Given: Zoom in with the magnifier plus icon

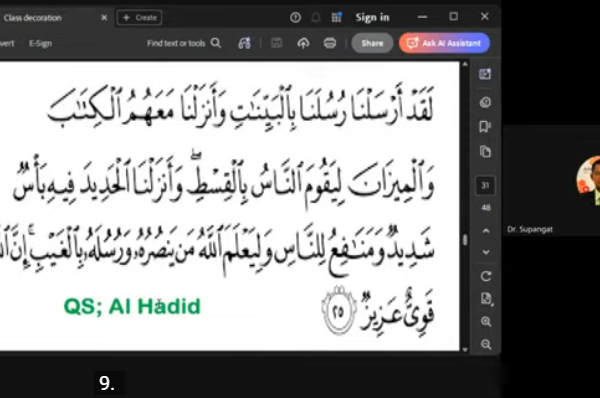Looking at the screenshot, I should (x=486, y=321).
